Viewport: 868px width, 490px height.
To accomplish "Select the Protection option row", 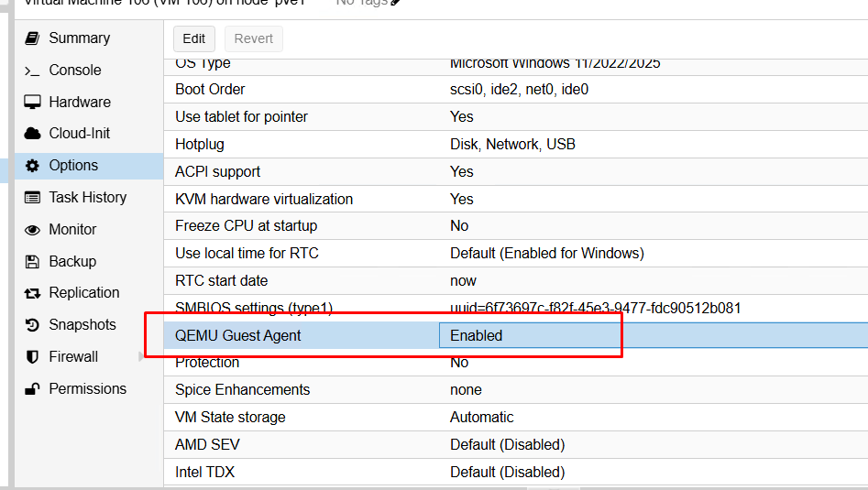I will 516,363.
